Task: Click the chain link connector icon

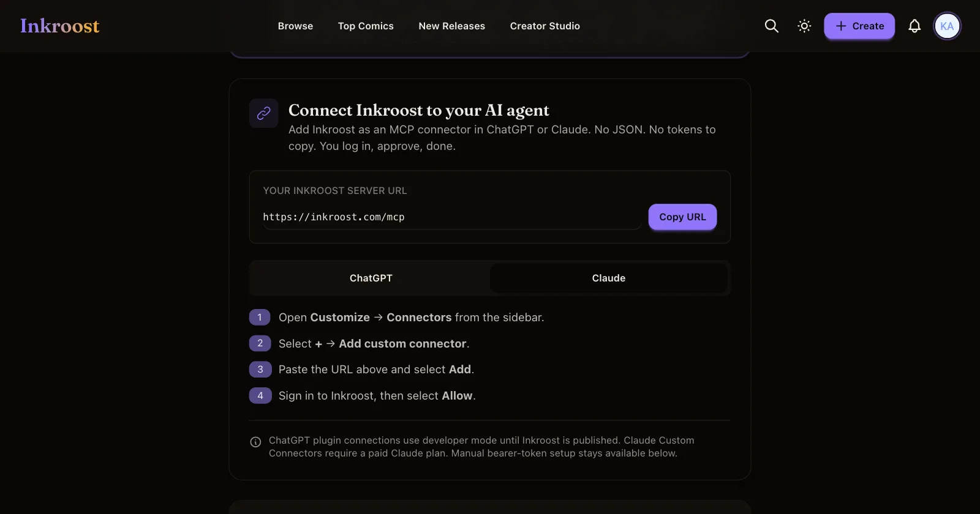Action: [264, 113]
